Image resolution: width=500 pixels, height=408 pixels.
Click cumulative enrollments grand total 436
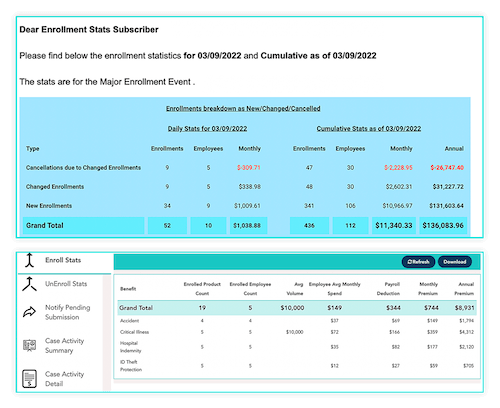pyautogui.click(x=309, y=225)
